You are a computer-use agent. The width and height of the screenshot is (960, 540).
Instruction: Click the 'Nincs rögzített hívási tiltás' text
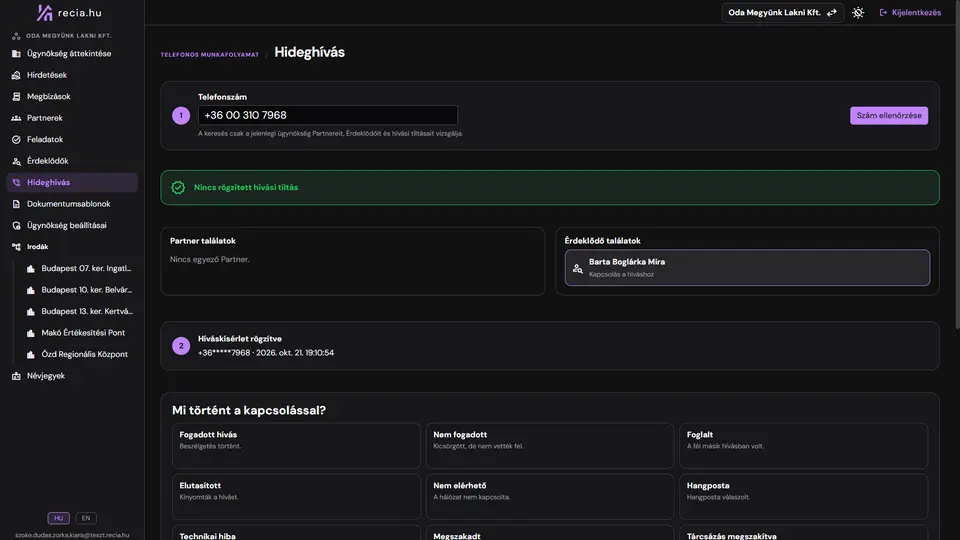point(246,187)
